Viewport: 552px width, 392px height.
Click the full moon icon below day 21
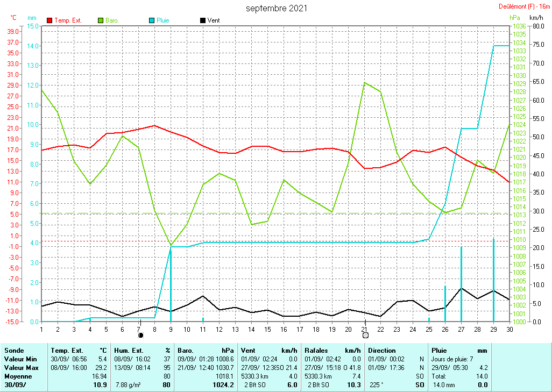(x=365, y=335)
